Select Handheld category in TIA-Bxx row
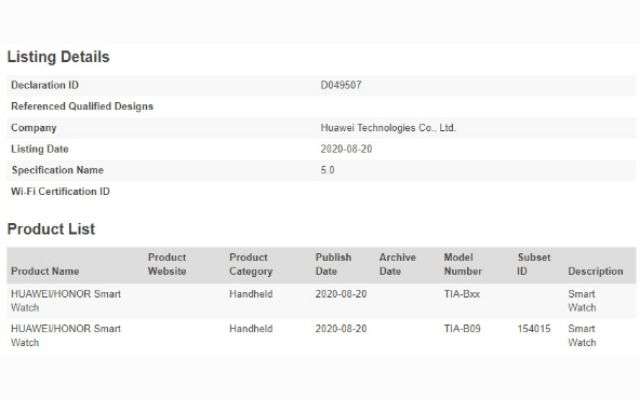 (x=251, y=294)
